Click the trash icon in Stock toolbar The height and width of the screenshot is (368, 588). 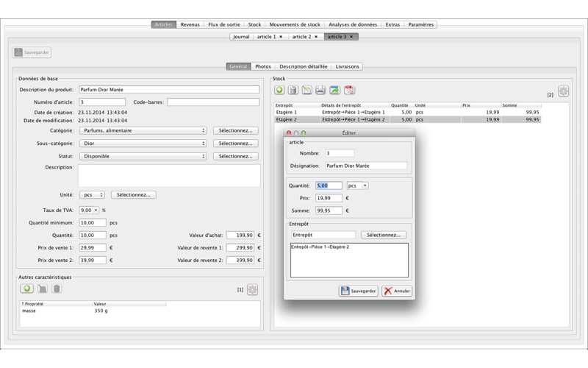click(293, 90)
